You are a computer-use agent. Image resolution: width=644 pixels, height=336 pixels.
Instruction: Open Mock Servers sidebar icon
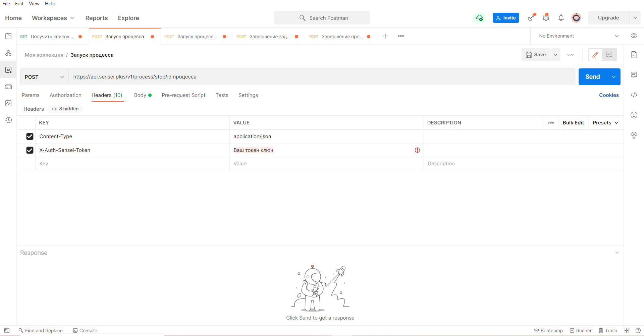8,87
